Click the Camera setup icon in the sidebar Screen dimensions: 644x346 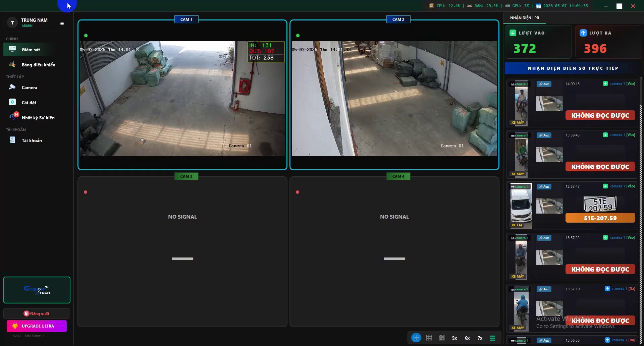click(12, 87)
